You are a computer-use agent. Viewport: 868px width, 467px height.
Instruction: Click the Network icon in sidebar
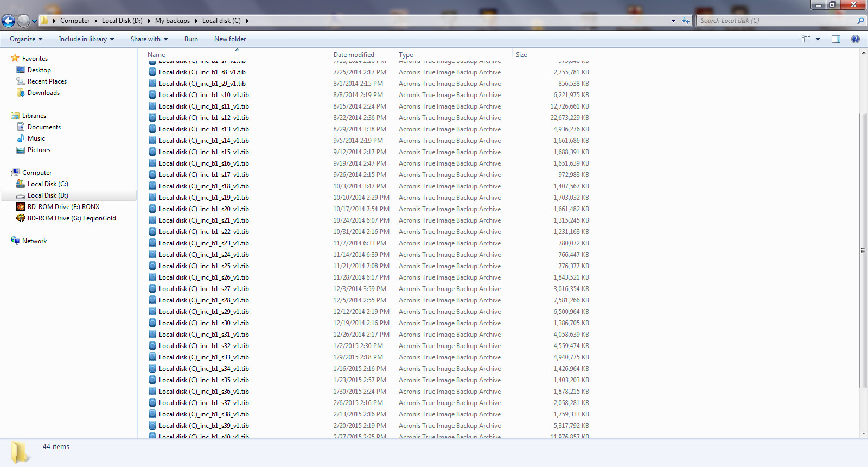(15, 241)
